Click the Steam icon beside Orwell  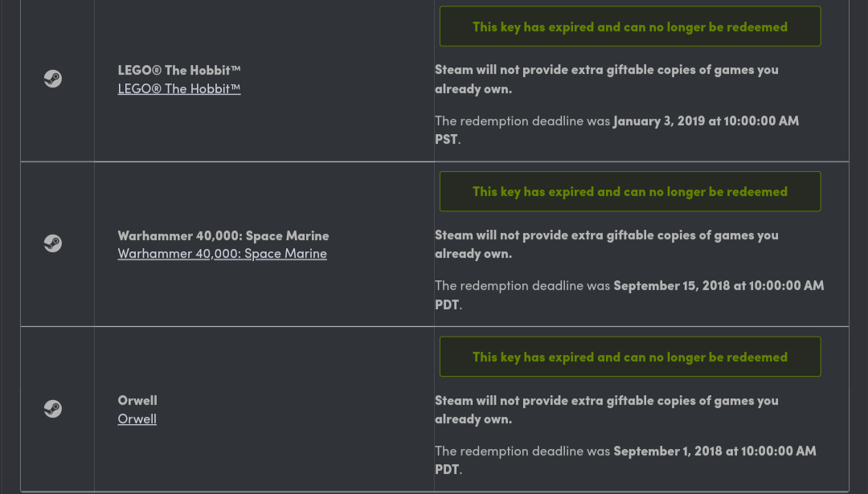[52, 409]
